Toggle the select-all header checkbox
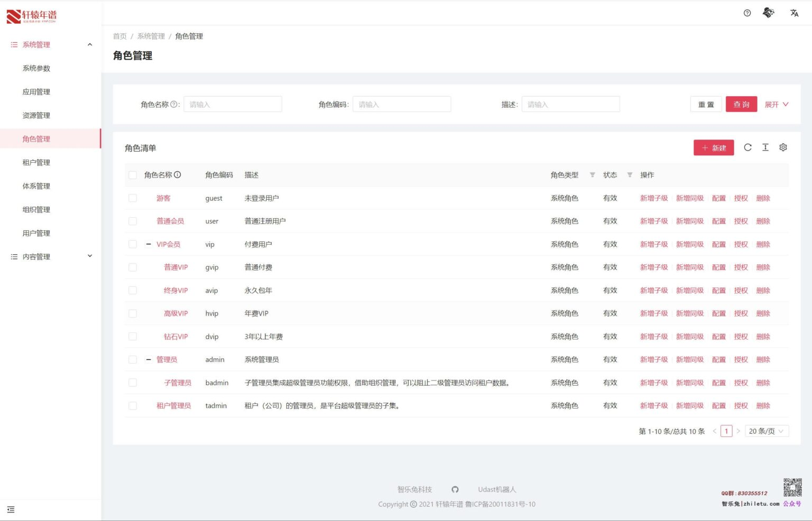The width and height of the screenshot is (812, 521). point(133,175)
